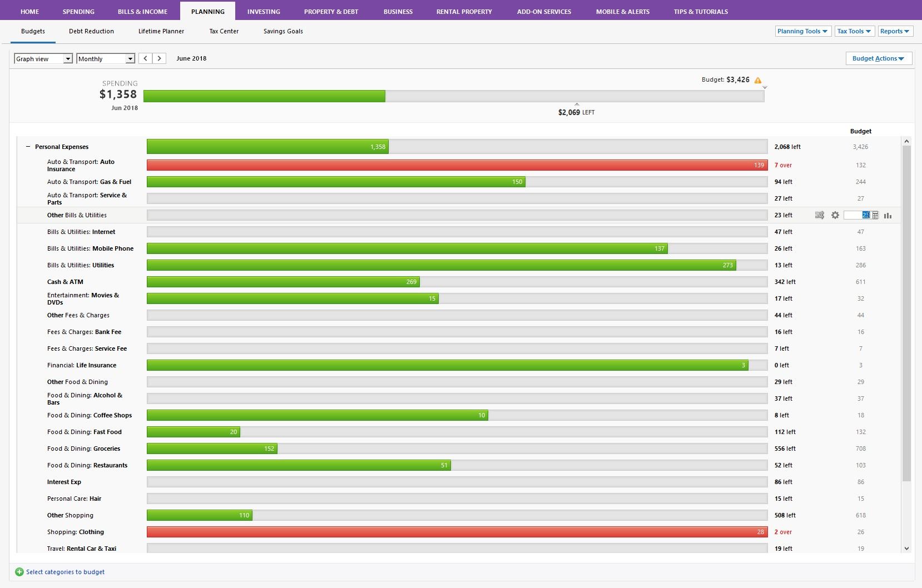This screenshot has height=588, width=922.
Task: Click the orange budget warning triangle icon
Action: click(x=758, y=80)
